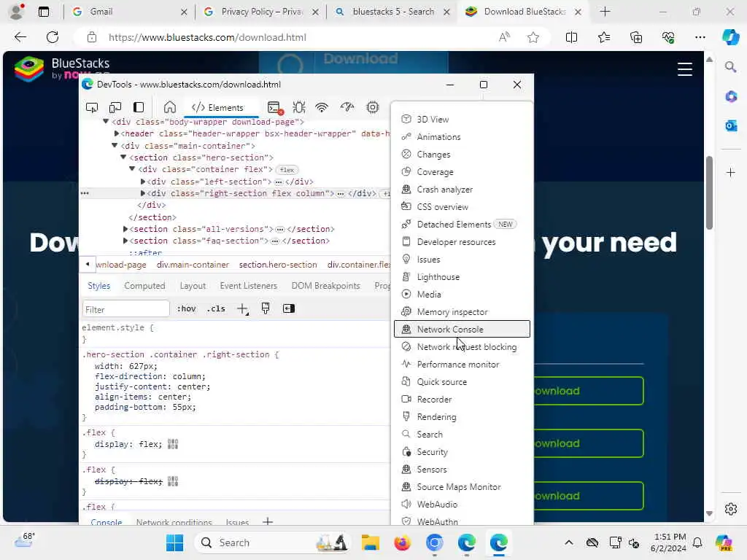The width and height of the screenshot is (747, 560).
Task: Launch Firefox from the taskbar
Action: [x=402, y=542]
